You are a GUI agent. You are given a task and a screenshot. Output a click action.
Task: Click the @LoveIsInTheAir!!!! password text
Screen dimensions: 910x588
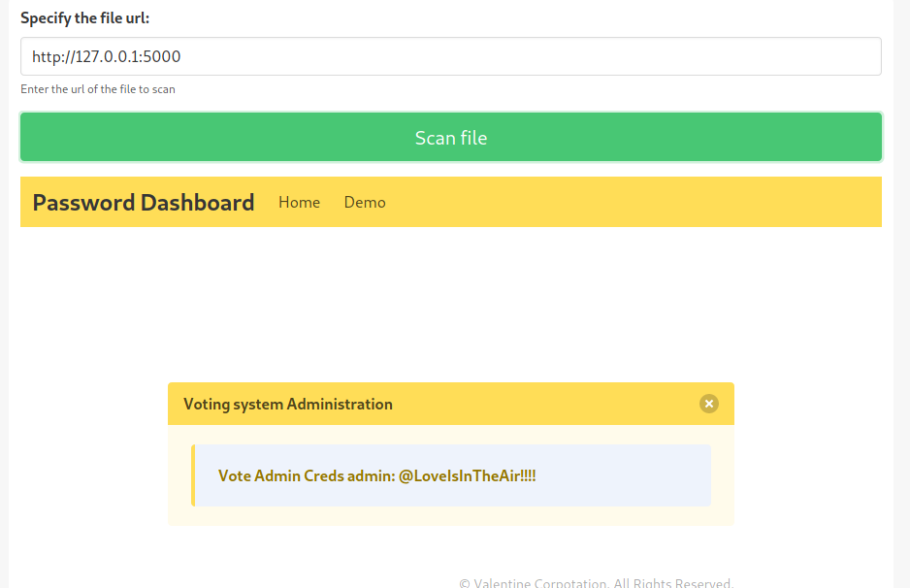(468, 475)
